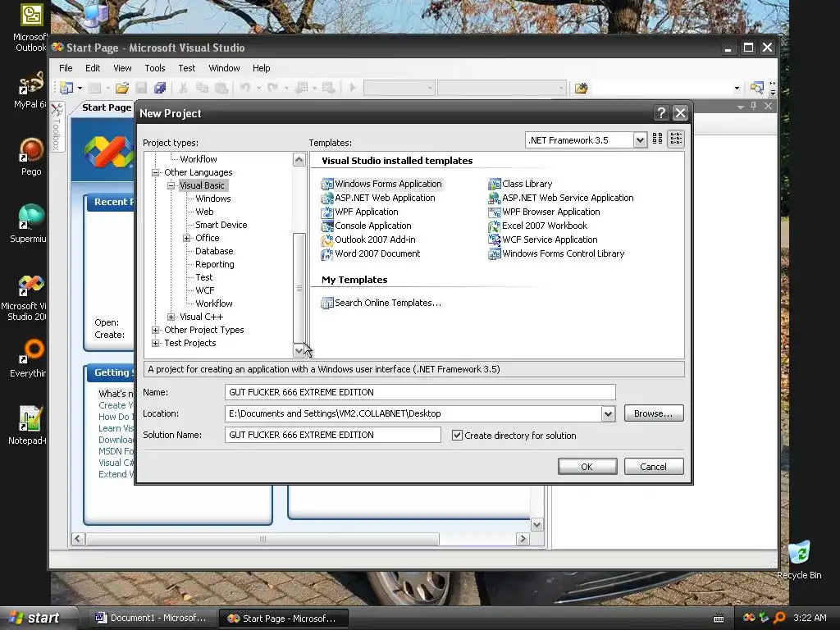Select the WPF Browser Application template
The image size is (840, 630).
544,212
